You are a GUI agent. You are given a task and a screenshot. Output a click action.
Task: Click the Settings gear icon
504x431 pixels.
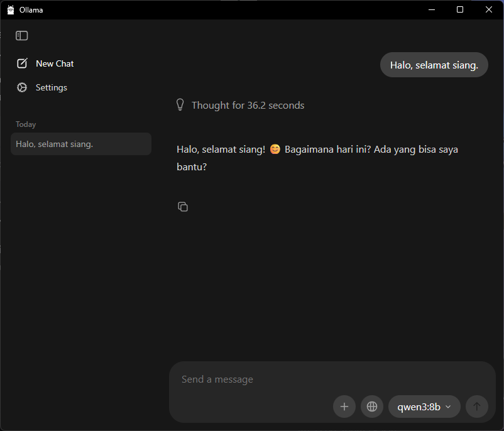coord(22,87)
